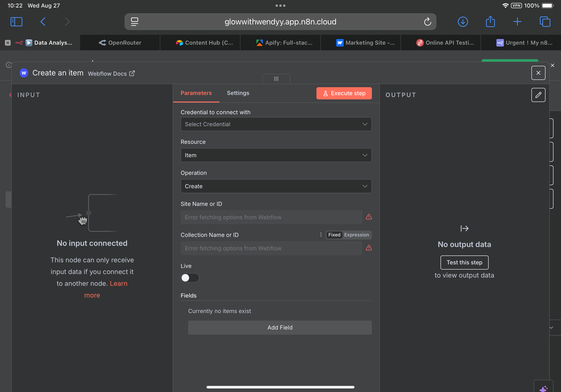Enable the Live toggle switch
This screenshot has width=561, height=392.
click(x=190, y=278)
